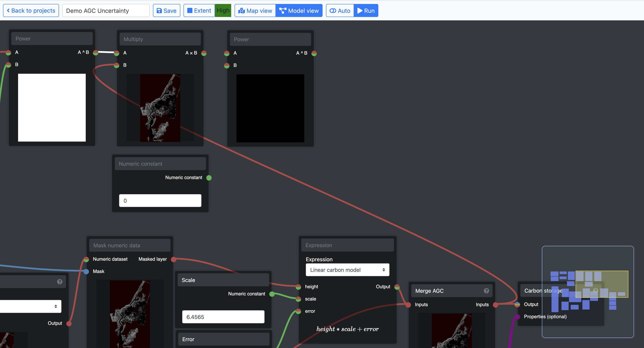
Task: Click the help icon on Merge AGC node
Action: 486,291
